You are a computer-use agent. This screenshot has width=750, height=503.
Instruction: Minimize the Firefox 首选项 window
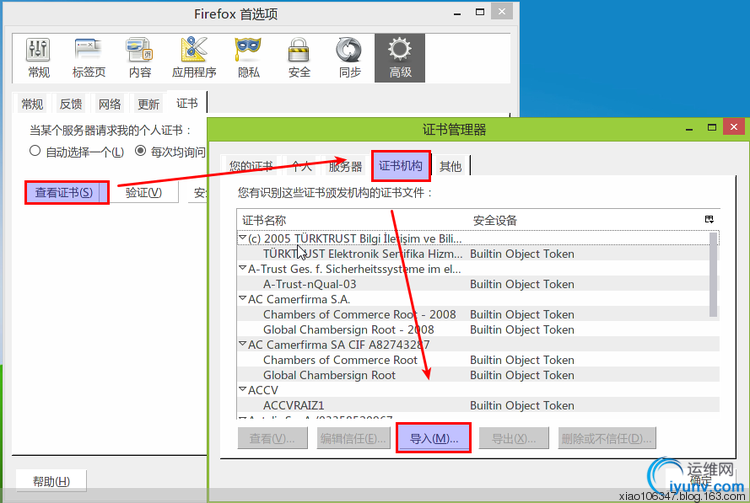click(457, 13)
